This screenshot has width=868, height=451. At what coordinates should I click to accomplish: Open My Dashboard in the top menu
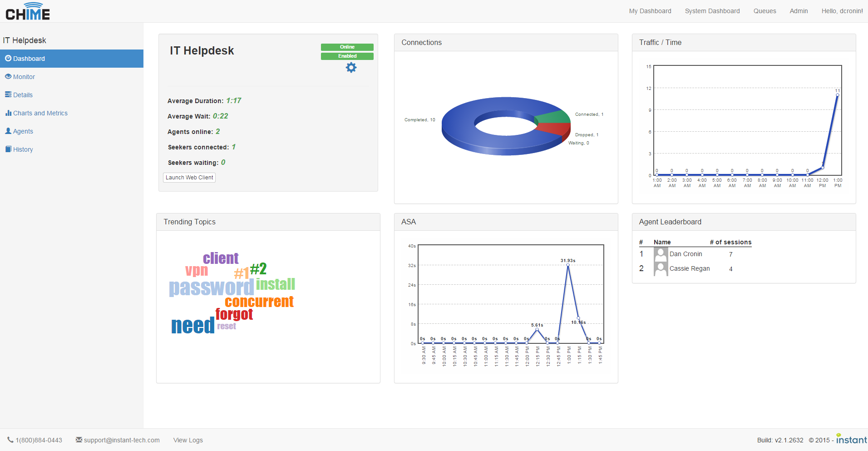point(650,11)
